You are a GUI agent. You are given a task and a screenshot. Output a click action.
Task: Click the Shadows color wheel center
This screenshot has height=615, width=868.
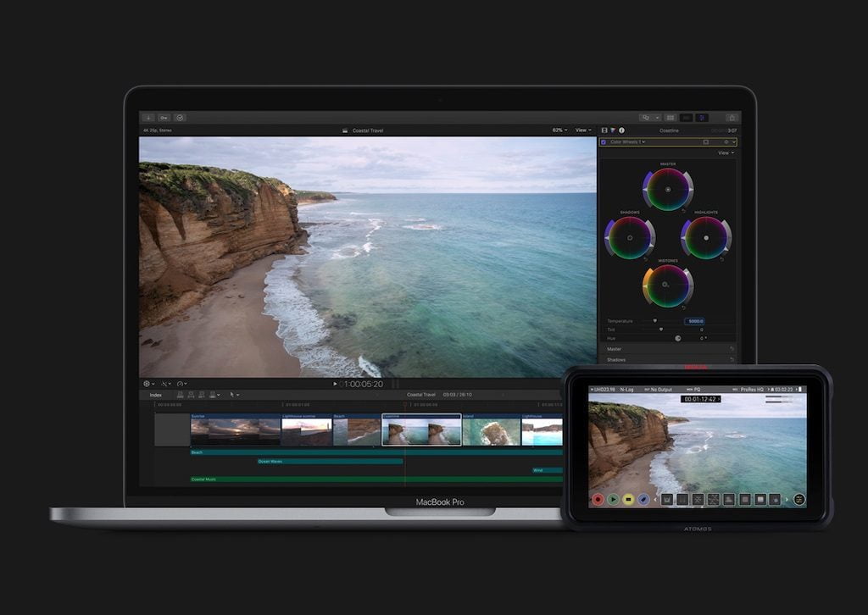point(630,238)
